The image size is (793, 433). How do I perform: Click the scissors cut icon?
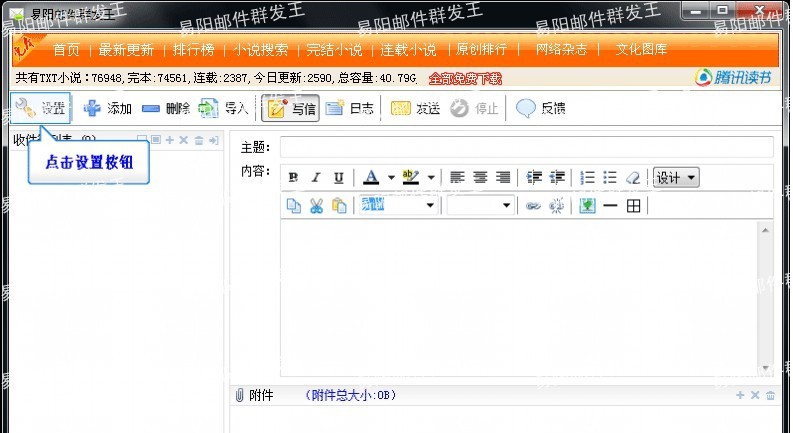(x=316, y=205)
